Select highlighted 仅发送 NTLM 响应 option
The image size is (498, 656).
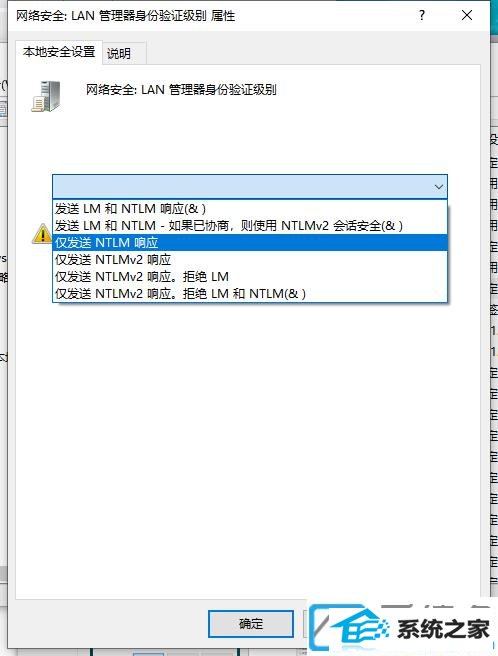point(250,243)
